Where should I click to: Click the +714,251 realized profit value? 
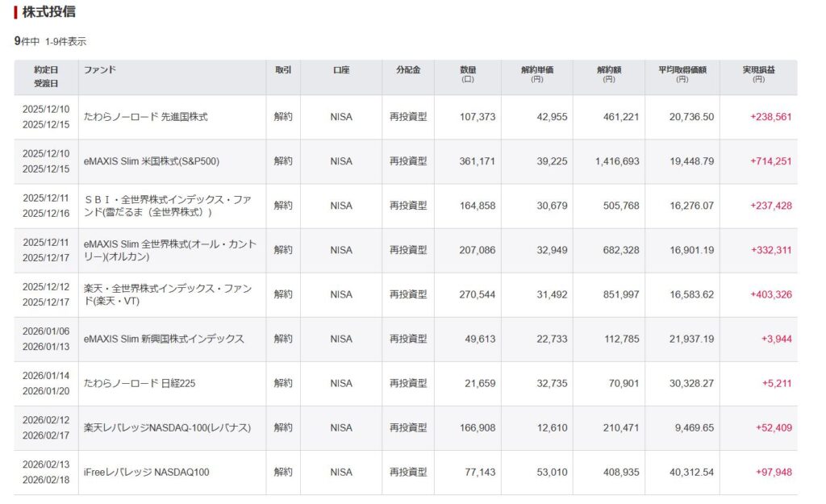770,161
